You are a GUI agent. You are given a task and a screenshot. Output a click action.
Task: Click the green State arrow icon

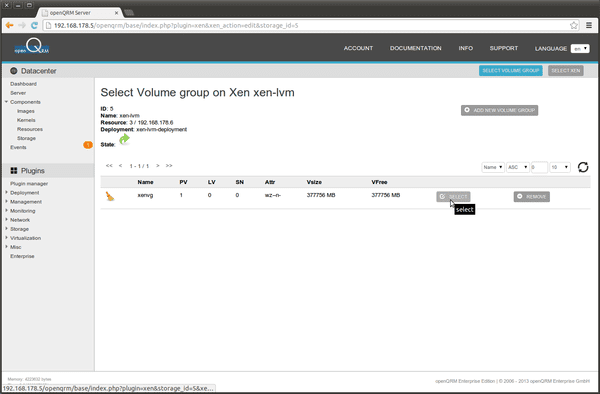tap(124, 139)
